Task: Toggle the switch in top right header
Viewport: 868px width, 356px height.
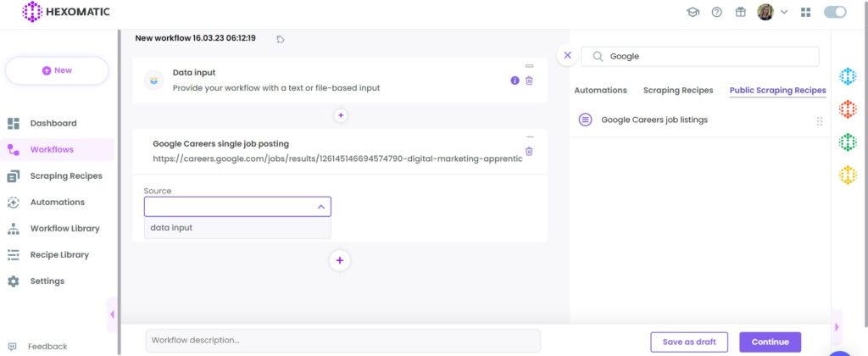Action: coord(835,12)
